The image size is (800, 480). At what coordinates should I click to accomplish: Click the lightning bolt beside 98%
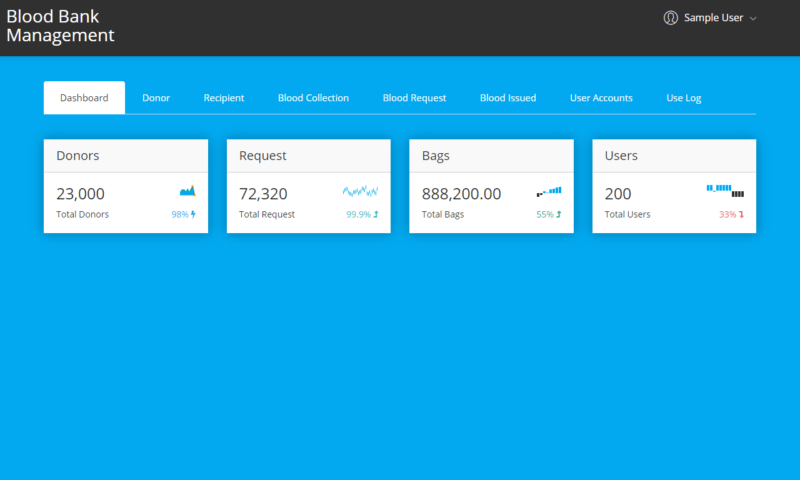coord(193,214)
